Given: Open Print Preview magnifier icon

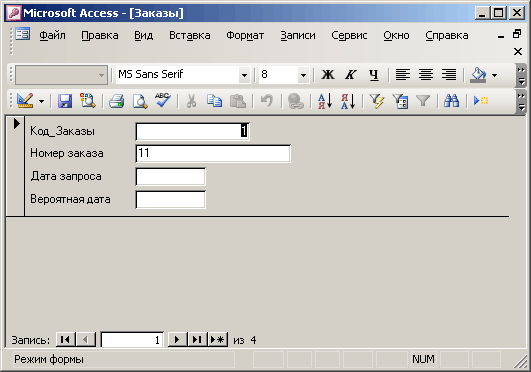Looking at the screenshot, I should [140, 101].
